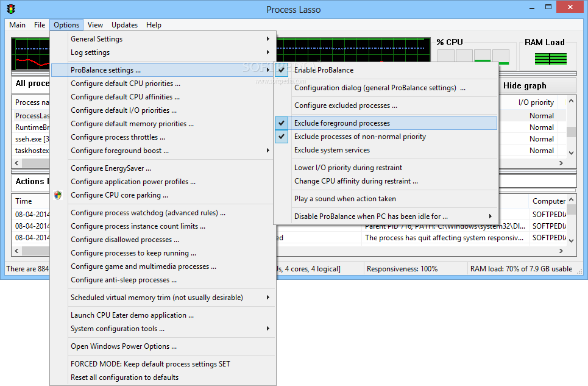Click RAM load 70% status bar entry
Image resolution: width=588 pixels, height=386 pixels.
click(x=521, y=268)
